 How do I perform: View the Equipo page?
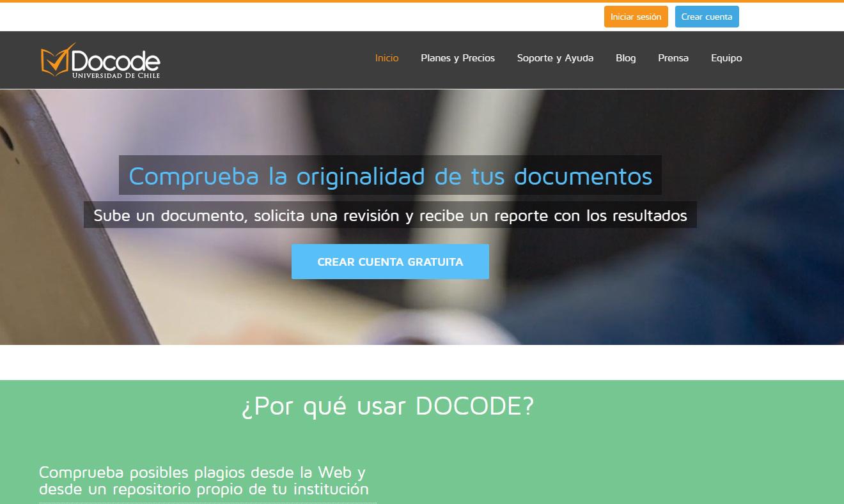(726, 58)
